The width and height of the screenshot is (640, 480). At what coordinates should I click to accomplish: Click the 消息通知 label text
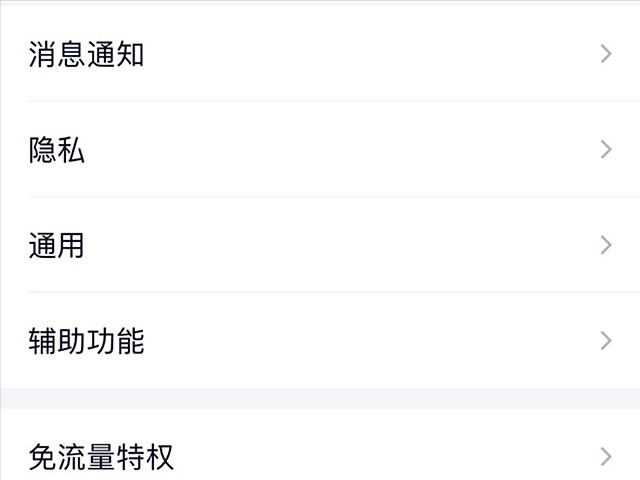[86, 54]
